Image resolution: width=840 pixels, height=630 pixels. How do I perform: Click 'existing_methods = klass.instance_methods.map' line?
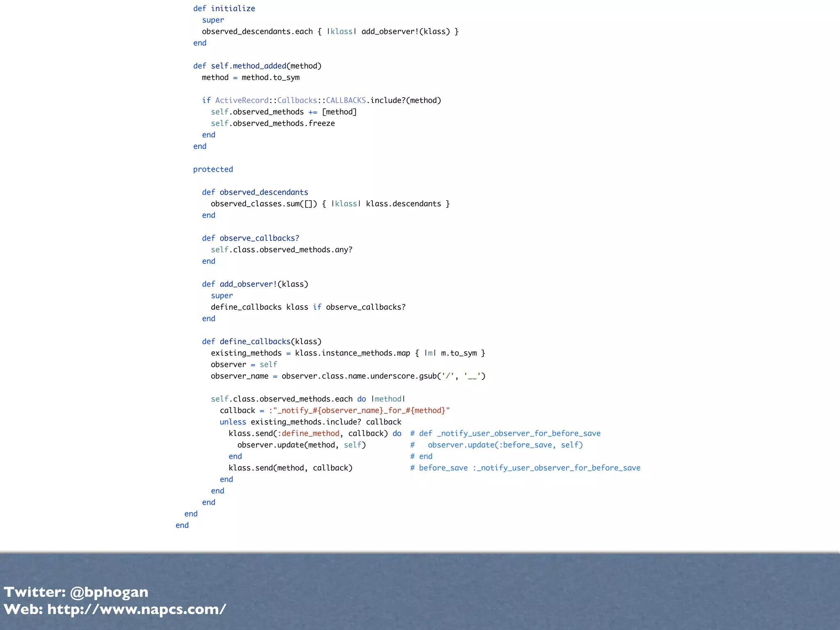point(348,353)
